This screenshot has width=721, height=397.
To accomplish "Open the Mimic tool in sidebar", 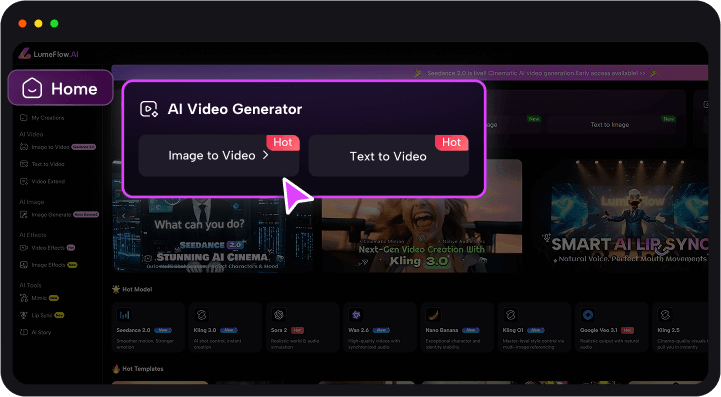I will tap(39, 298).
